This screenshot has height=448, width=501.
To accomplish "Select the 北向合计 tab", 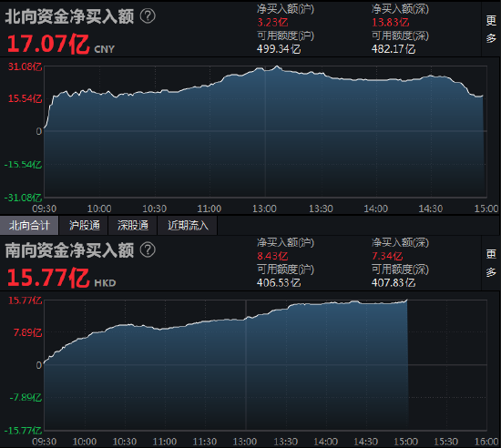I will pyautogui.click(x=29, y=226).
